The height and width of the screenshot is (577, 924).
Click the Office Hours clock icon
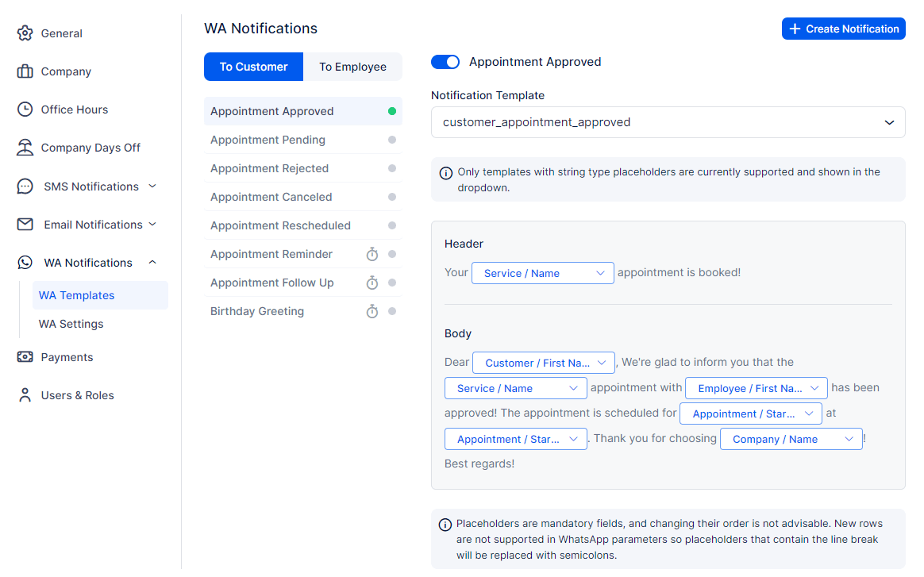point(25,110)
